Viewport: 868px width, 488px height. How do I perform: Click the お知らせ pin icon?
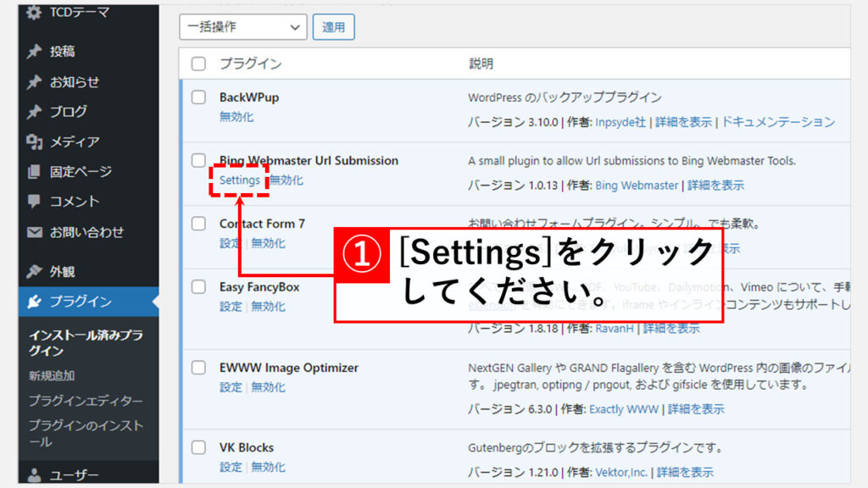(x=34, y=82)
